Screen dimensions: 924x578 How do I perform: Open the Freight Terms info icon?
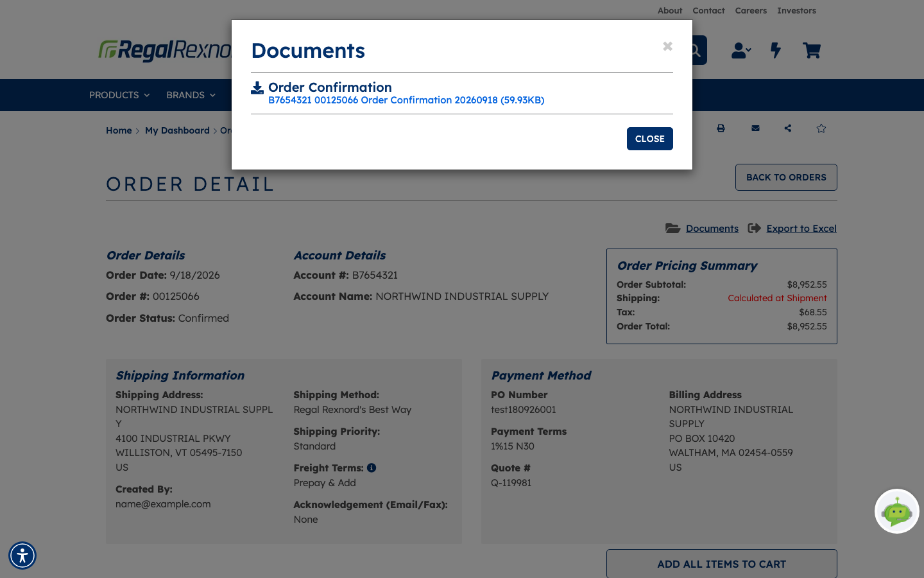[x=372, y=468]
